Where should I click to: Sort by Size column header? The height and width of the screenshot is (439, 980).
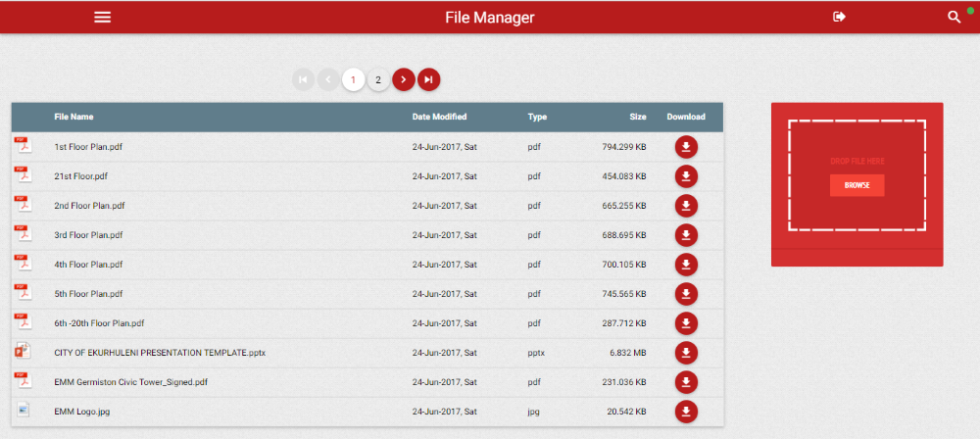[x=638, y=117]
